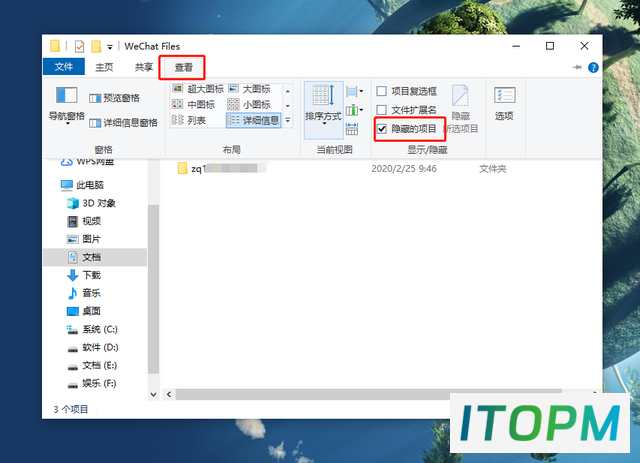The width and height of the screenshot is (640, 463).
Task: Click the 隐藏所选项目 button
Action: click(461, 109)
